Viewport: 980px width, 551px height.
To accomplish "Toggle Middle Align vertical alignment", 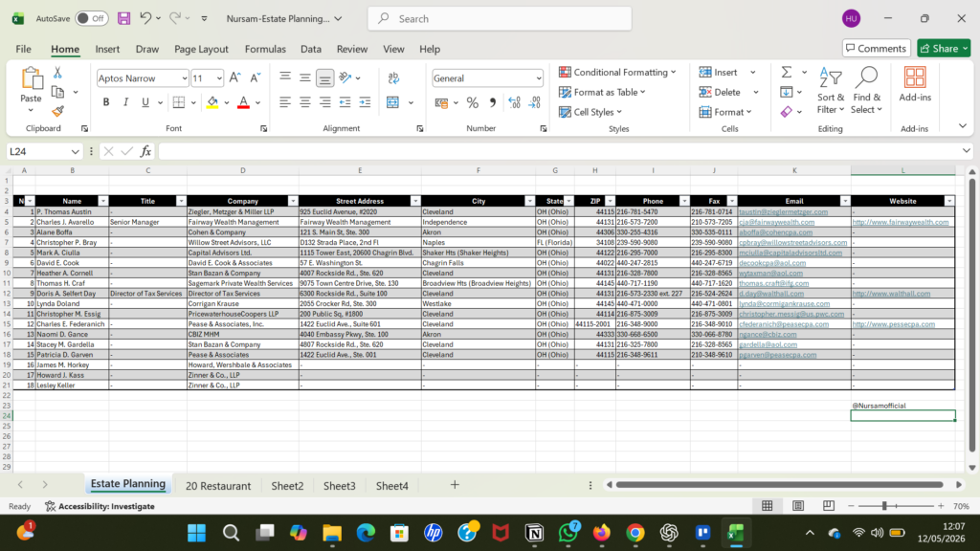I will tap(305, 78).
